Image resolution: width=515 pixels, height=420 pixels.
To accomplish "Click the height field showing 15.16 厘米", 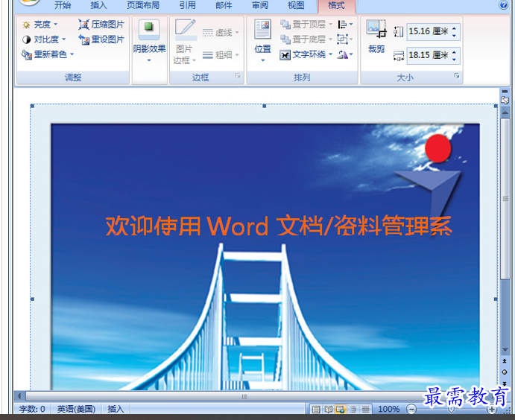I will (x=429, y=31).
